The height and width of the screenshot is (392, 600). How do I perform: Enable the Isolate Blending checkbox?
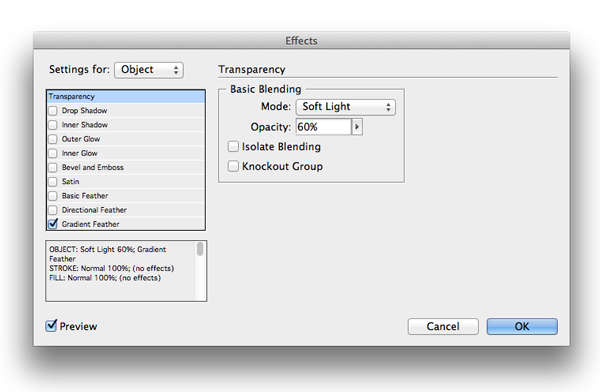tap(233, 147)
